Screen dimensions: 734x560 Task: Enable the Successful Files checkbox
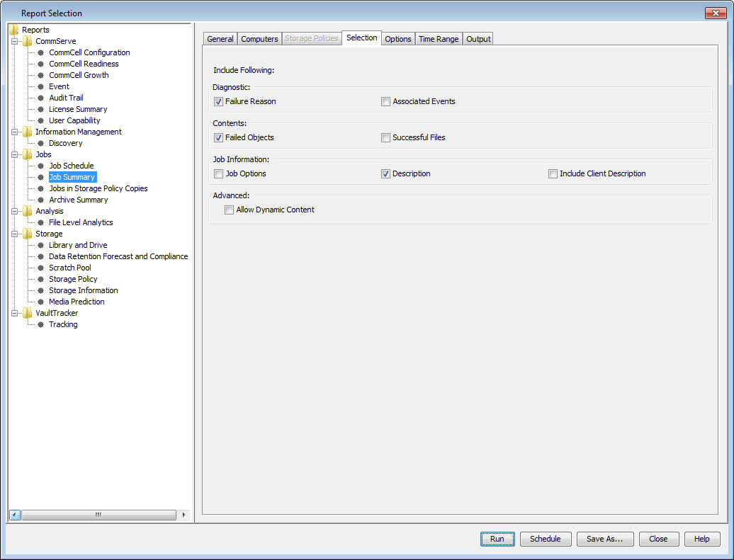(x=385, y=137)
